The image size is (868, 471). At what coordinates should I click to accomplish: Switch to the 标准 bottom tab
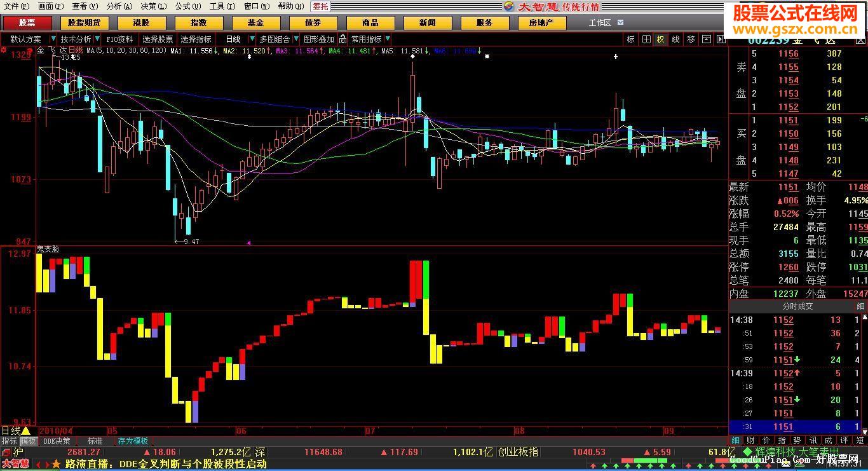95,441
